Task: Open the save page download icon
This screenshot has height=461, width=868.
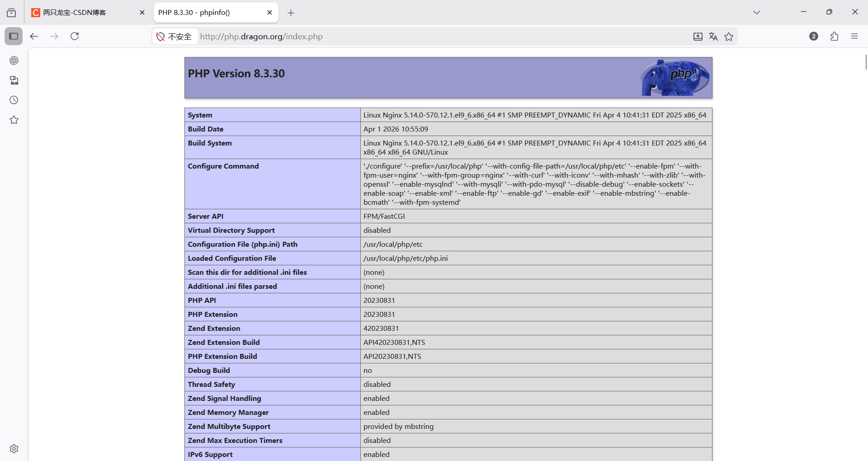Action: 698,37
